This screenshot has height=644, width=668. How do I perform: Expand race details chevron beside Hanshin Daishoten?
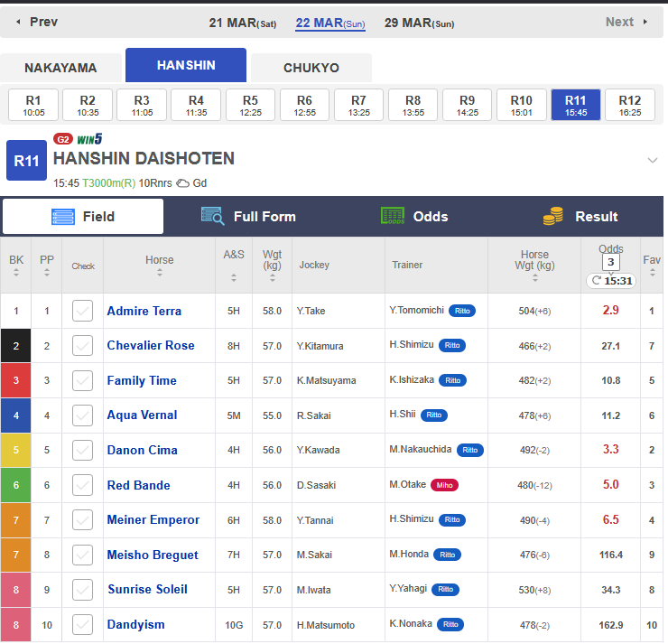[x=653, y=160]
